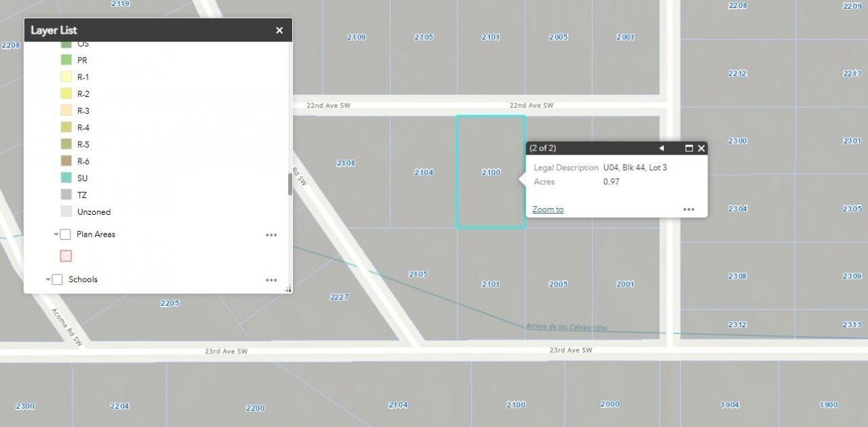The image size is (868, 427).
Task: Collapse the Plan Areas layer legend
Action: pos(56,235)
